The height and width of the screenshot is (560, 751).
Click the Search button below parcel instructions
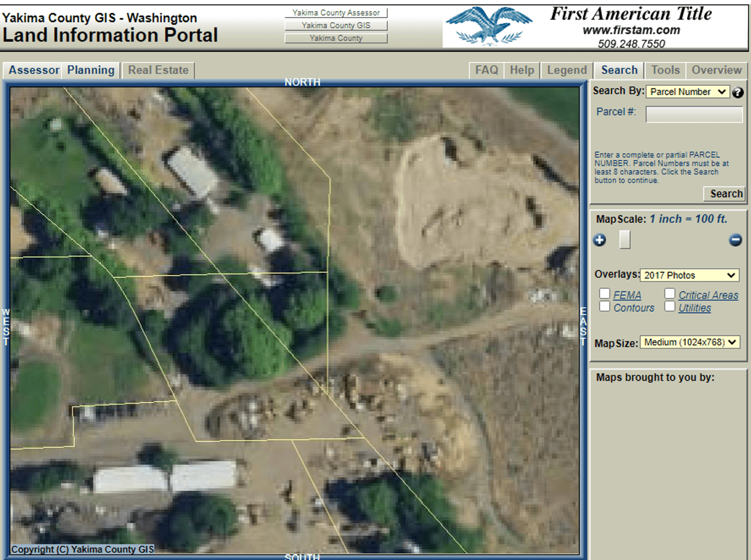(723, 194)
